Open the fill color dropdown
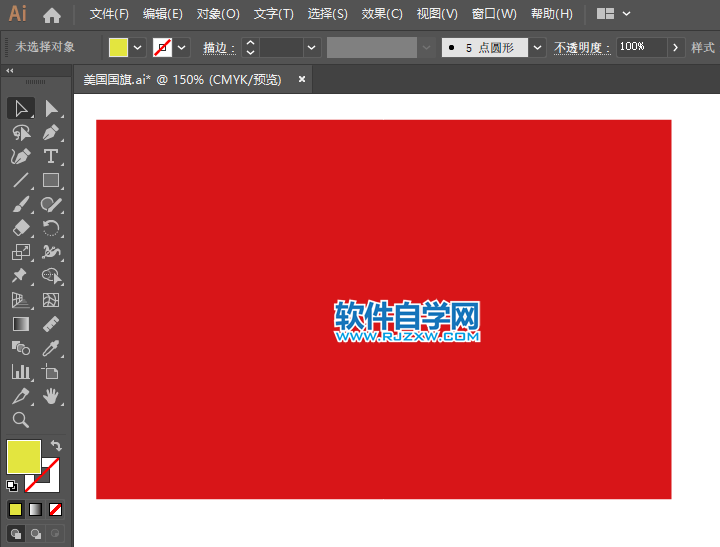The height and width of the screenshot is (547, 720). [x=137, y=47]
